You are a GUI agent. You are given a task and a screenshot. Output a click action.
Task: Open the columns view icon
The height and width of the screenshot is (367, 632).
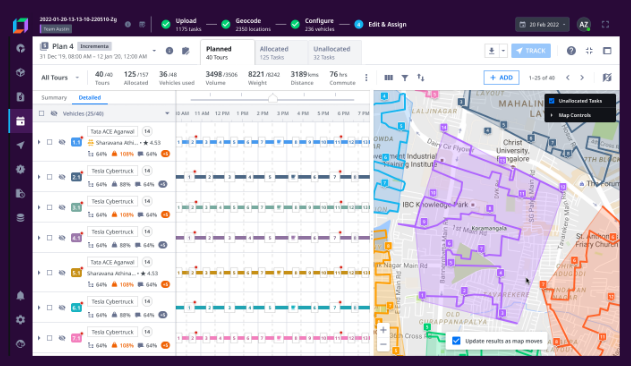(x=389, y=78)
